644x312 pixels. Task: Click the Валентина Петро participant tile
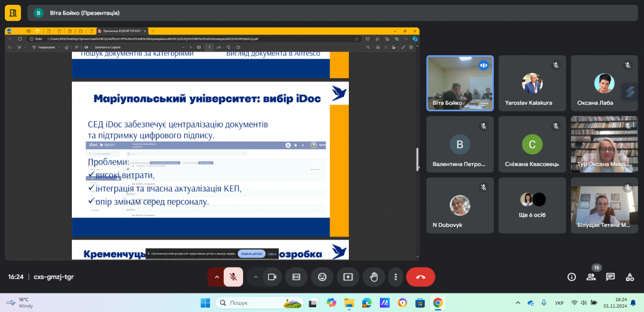(x=460, y=144)
